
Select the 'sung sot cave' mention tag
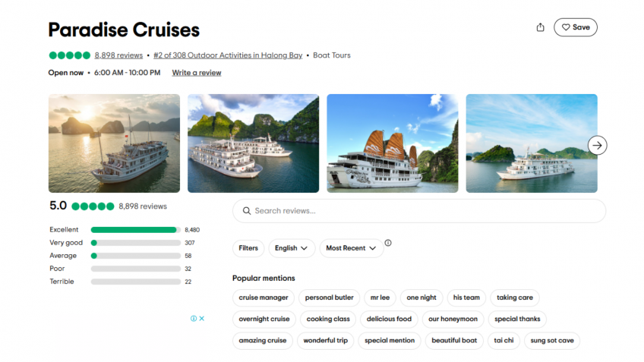coord(552,341)
